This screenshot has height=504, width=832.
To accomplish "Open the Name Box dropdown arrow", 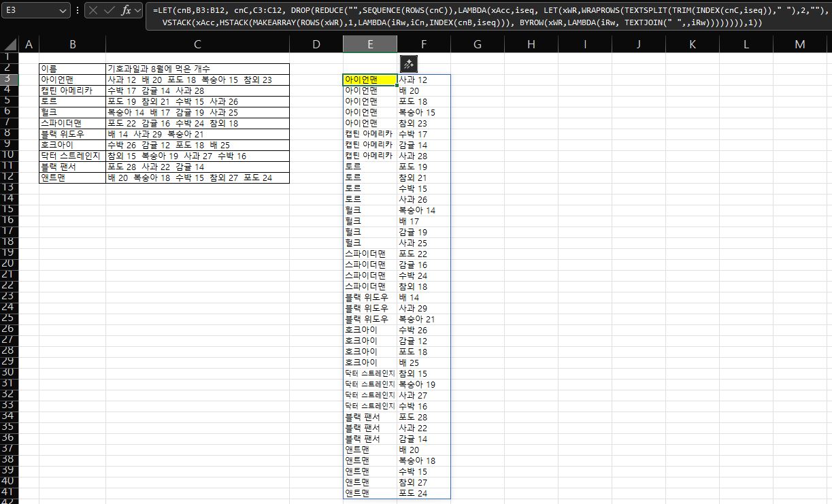I will click(63, 11).
